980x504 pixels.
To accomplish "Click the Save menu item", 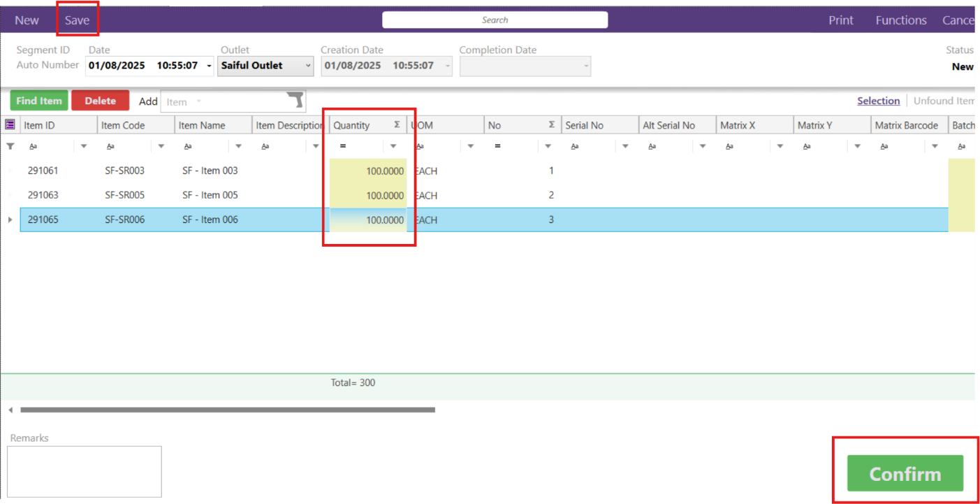I will (x=77, y=20).
